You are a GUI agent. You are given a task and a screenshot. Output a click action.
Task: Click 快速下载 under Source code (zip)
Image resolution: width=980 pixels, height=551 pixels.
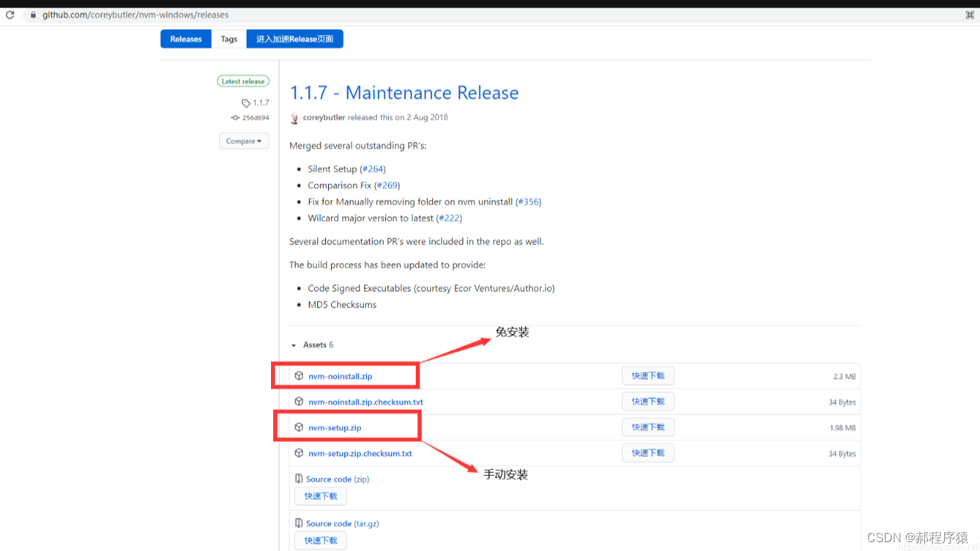click(321, 496)
